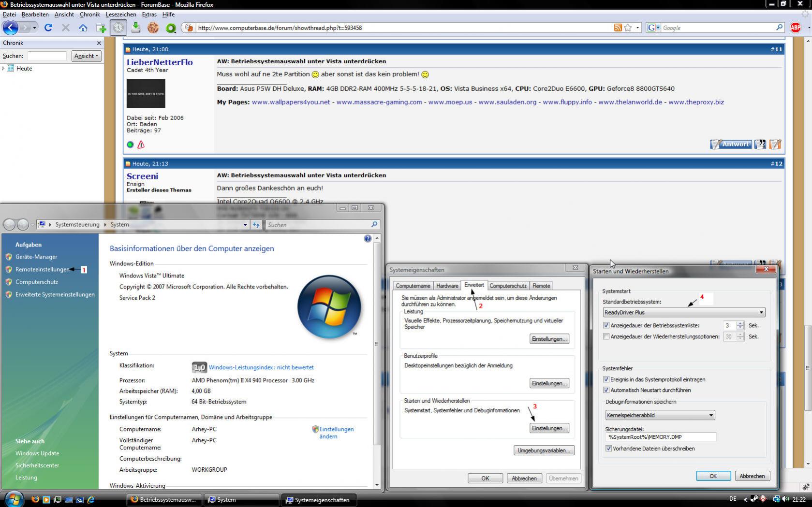The width and height of the screenshot is (812, 507).
Task: Launch Internet Explorer from quick launch
Action: [x=90, y=499]
